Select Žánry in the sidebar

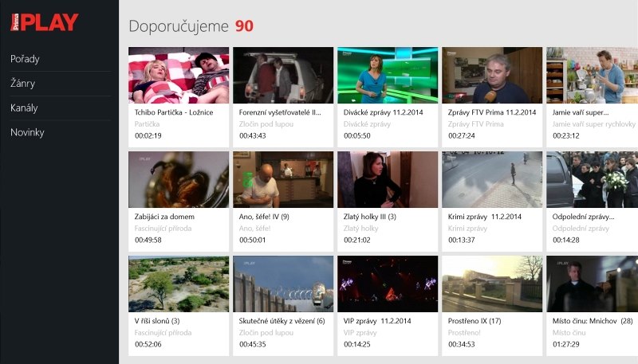click(x=22, y=84)
